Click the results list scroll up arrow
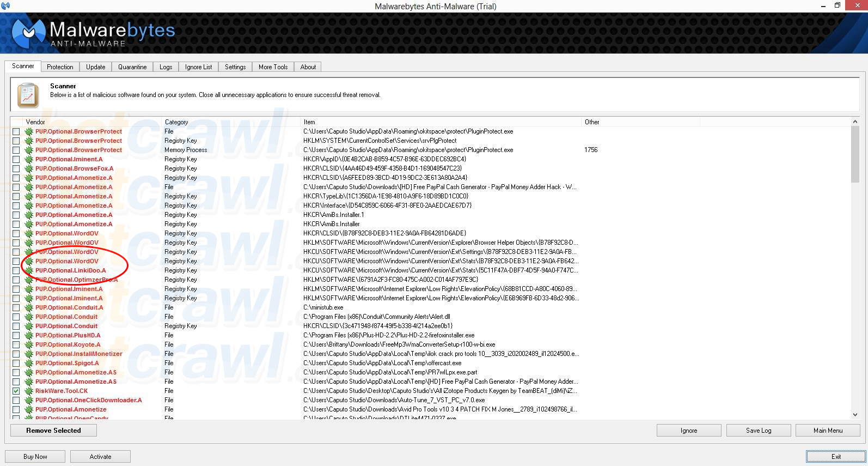Viewport: 868px width, 466px height. coord(855,122)
